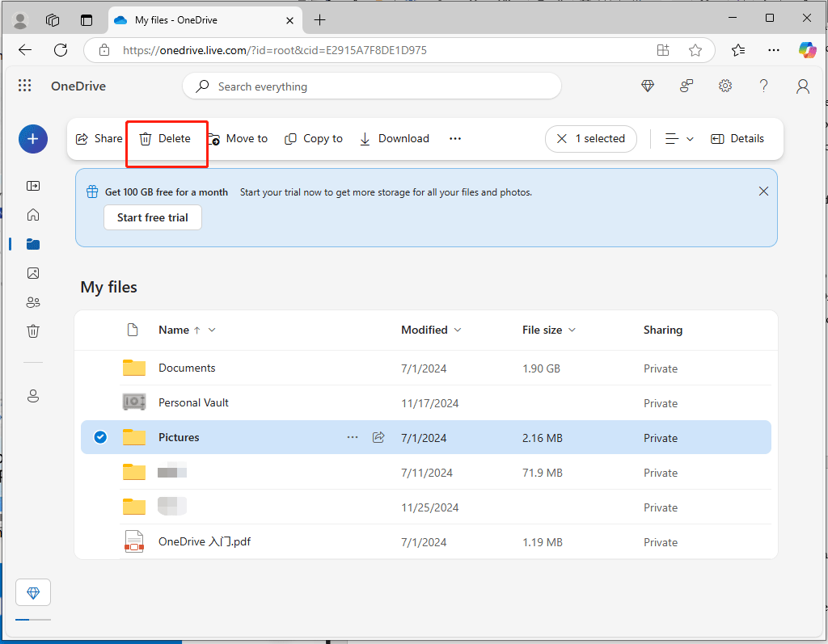Click Copy to in the toolbar
Viewport: 828px width, 644px height.
[x=314, y=139]
